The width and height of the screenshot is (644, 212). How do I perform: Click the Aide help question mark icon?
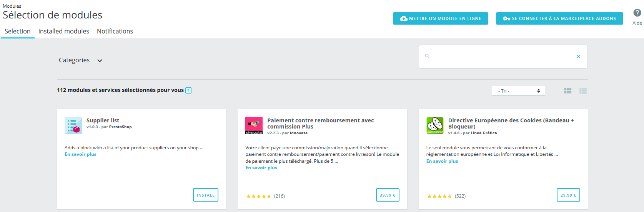pyautogui.click(x=637, y=13)
